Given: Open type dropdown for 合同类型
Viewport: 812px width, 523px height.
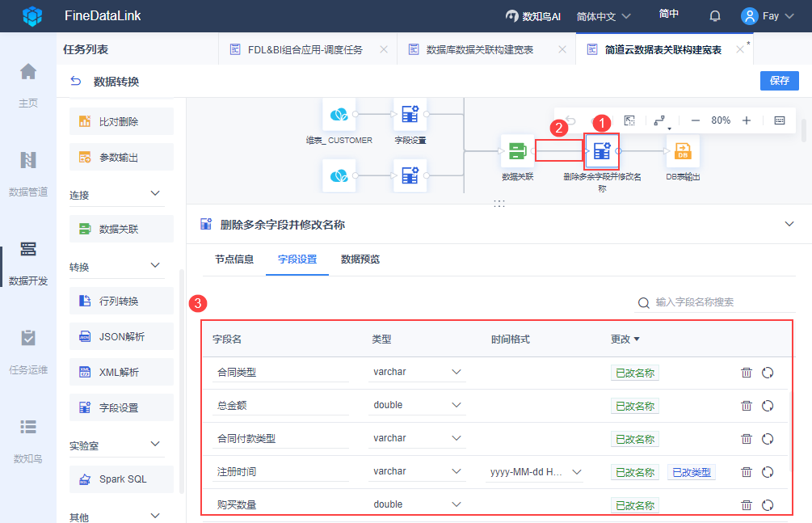Looking at the screenshot, I should (x=417, y=372).
